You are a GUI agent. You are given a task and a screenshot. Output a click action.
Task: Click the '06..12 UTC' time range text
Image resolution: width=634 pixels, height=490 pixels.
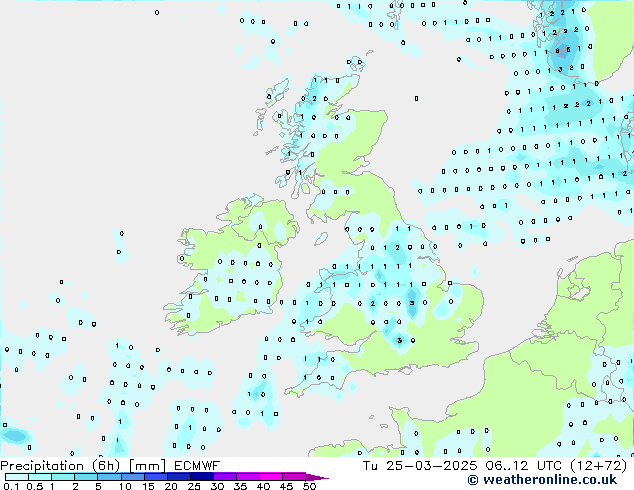[x=523, y=466]
